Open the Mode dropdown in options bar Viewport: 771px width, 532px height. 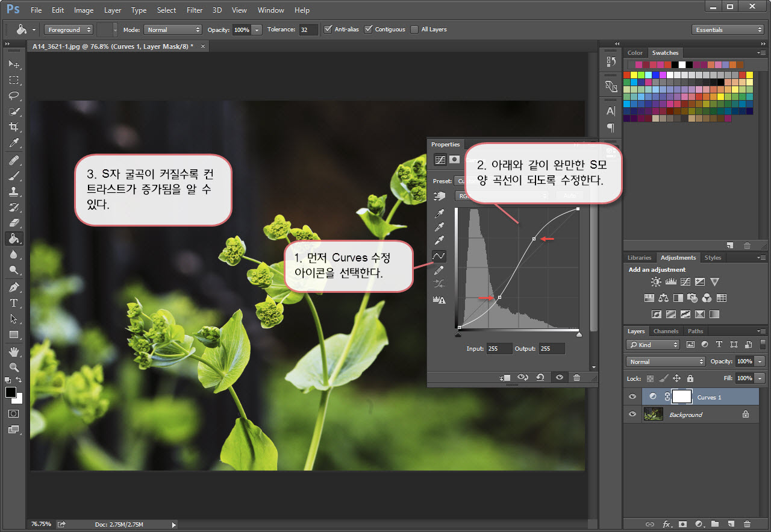point(173,30)
